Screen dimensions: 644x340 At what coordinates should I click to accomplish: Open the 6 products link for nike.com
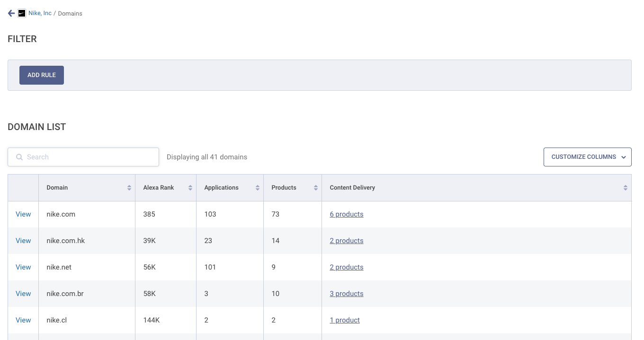pyautogui.click(x=346, y=214)
